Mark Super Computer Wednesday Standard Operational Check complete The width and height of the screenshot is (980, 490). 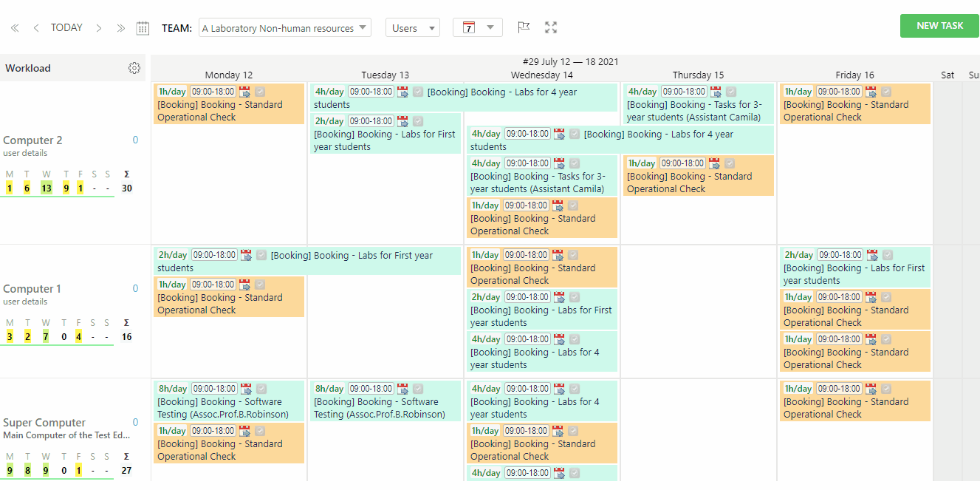[573, 431]
